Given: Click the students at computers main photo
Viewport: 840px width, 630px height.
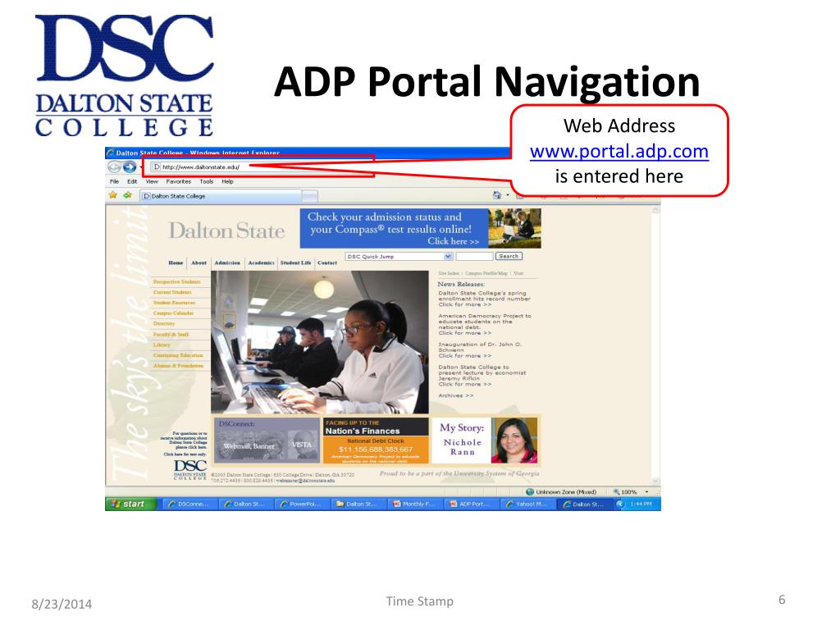Looking at the screenshot, I should point(320,342).
